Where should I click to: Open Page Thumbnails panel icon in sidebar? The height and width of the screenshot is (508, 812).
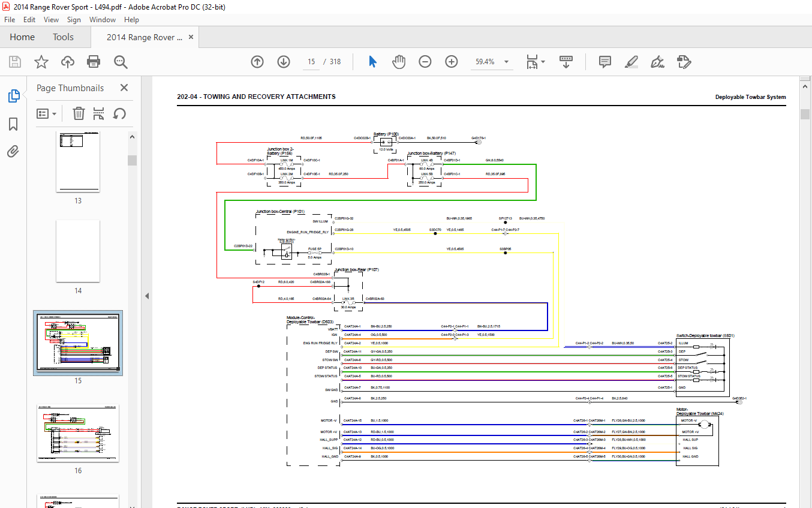(13, 96)
